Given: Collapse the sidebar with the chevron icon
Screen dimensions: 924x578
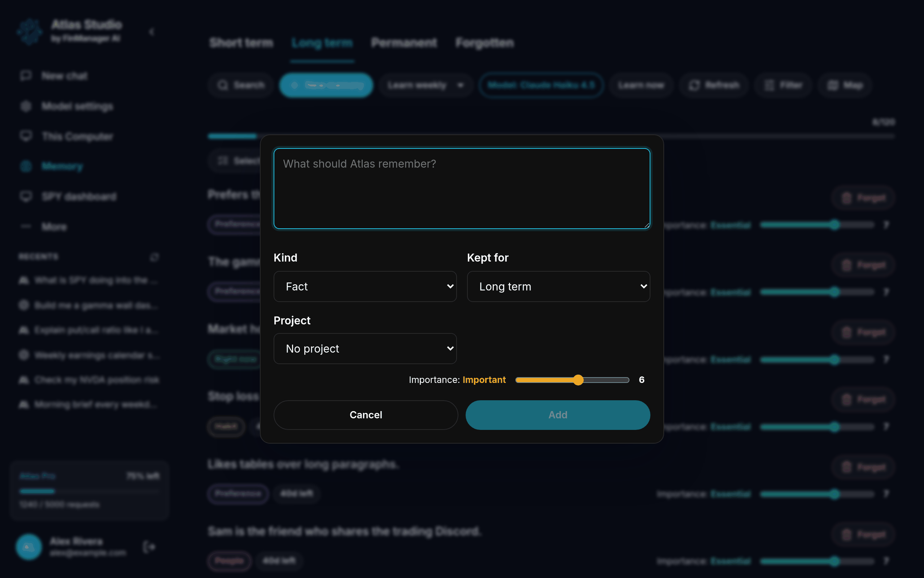Looking at the screenshot, I should (x=152, y=31).
